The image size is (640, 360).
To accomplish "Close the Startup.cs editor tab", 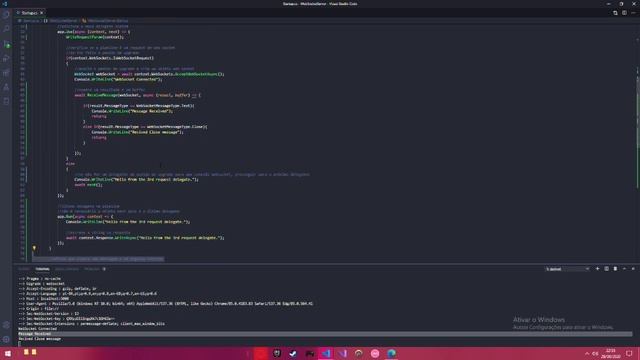I will [x=42, y=13].
